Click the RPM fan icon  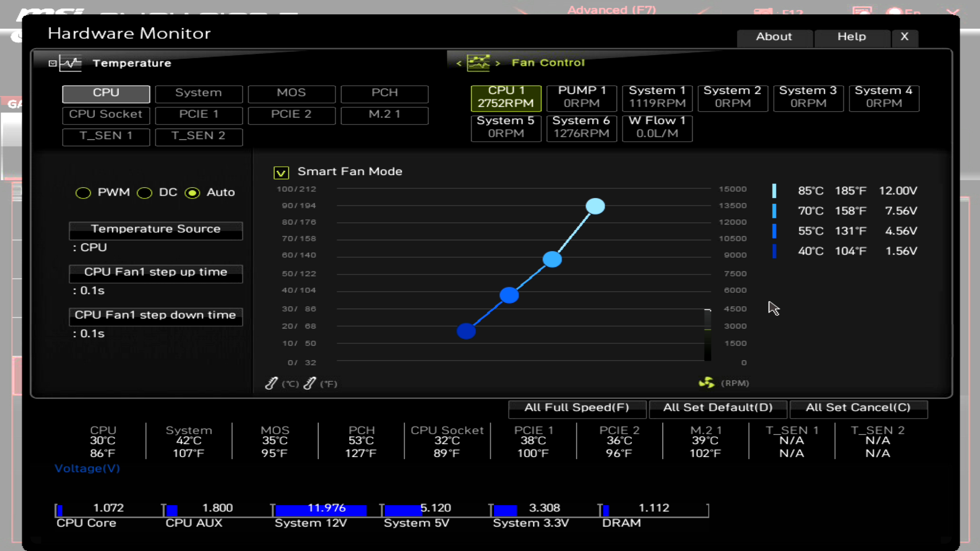[706, 383]
